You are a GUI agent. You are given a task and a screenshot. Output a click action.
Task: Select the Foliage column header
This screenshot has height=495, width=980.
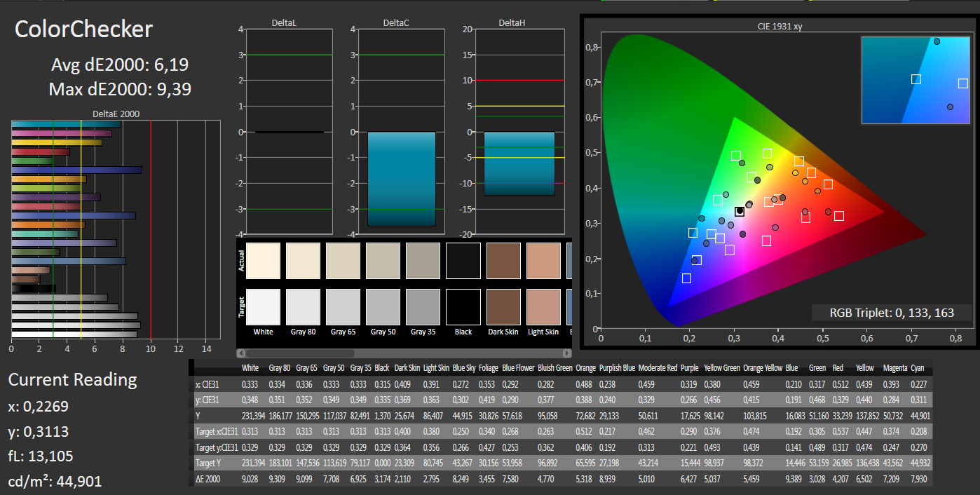[x=488, y=367]
